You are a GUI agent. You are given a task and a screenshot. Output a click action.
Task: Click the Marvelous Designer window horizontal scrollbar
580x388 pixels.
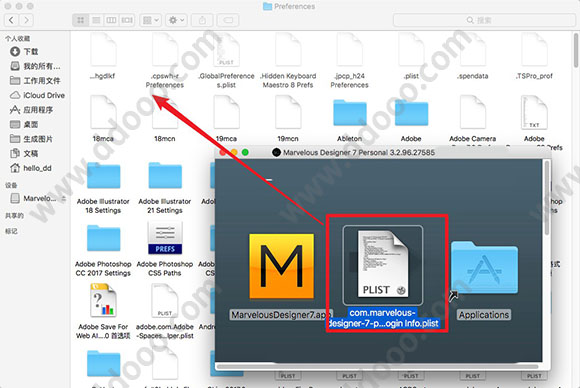click(377, 367)
